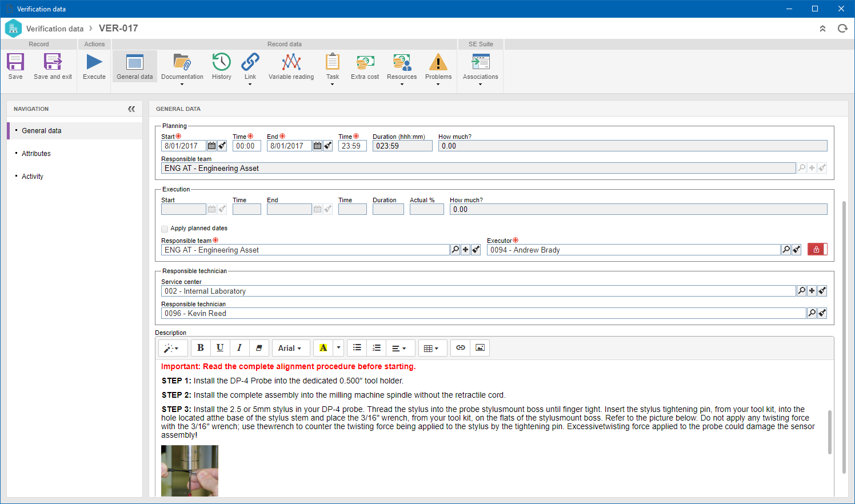
Task: Search for an execution Responsible team
Action: click(x=456, y=250)
